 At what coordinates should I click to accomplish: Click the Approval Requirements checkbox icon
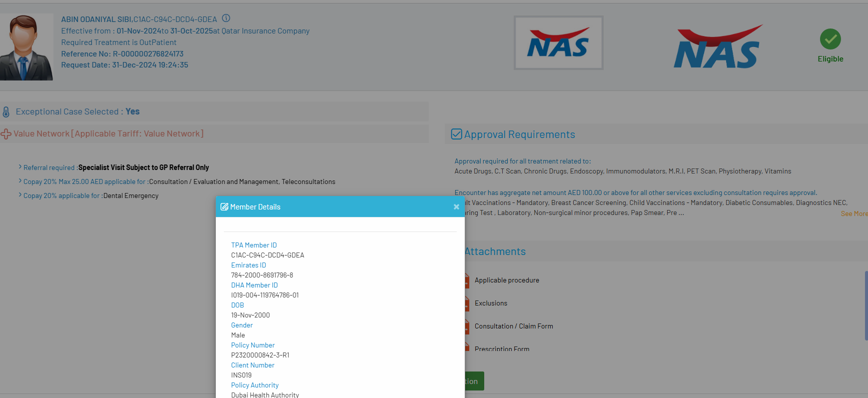(456, 134)
